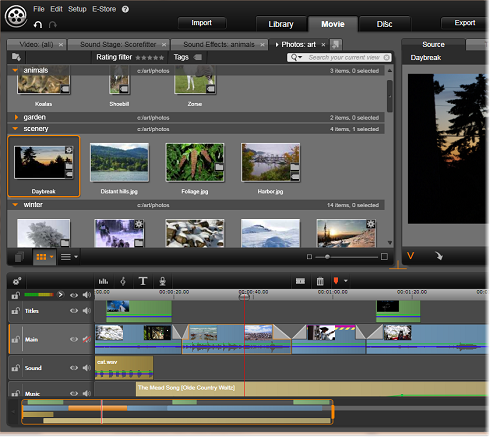Toggle the Titles track lock
Screen dimensions: 491x438
[x=15, y=311]
